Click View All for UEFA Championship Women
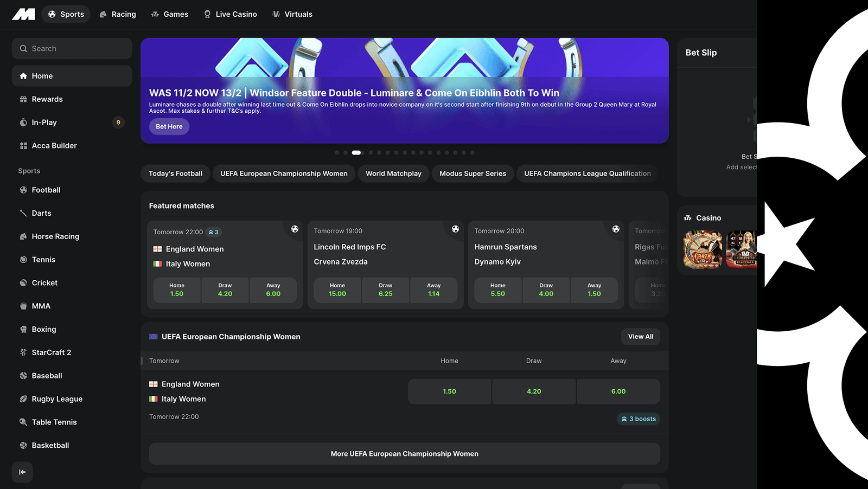The height and width of the screenshot is (489, 868). tap(640, 337)
